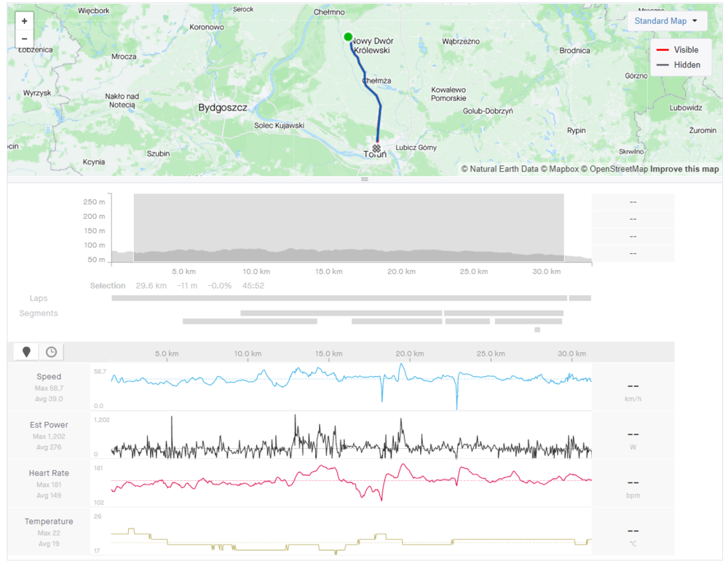Click the shaded elevation selection area

pos(348,225)
